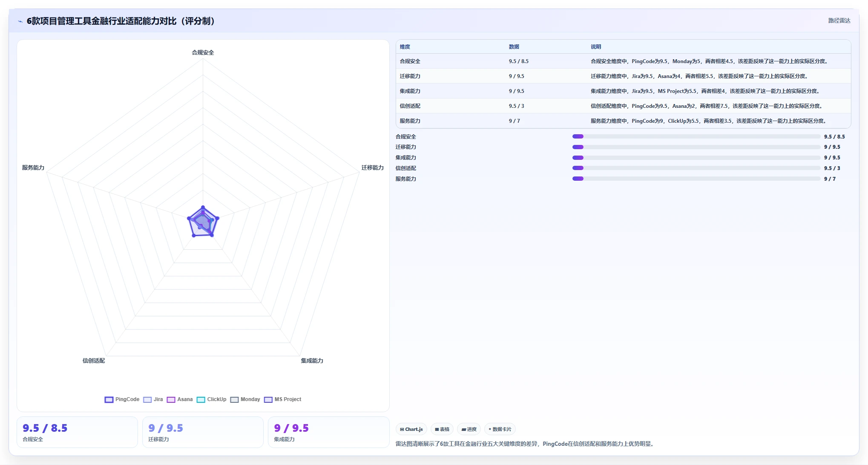The height and width of the screenshot is (465, 868).
Task: Click the 迁移能力 radar axis label
Action: coord(373,168)
